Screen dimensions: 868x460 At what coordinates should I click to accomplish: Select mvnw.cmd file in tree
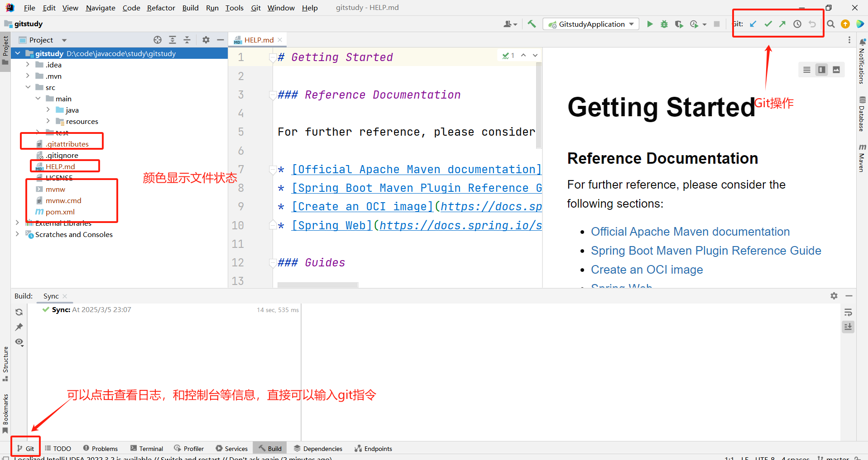63,200
